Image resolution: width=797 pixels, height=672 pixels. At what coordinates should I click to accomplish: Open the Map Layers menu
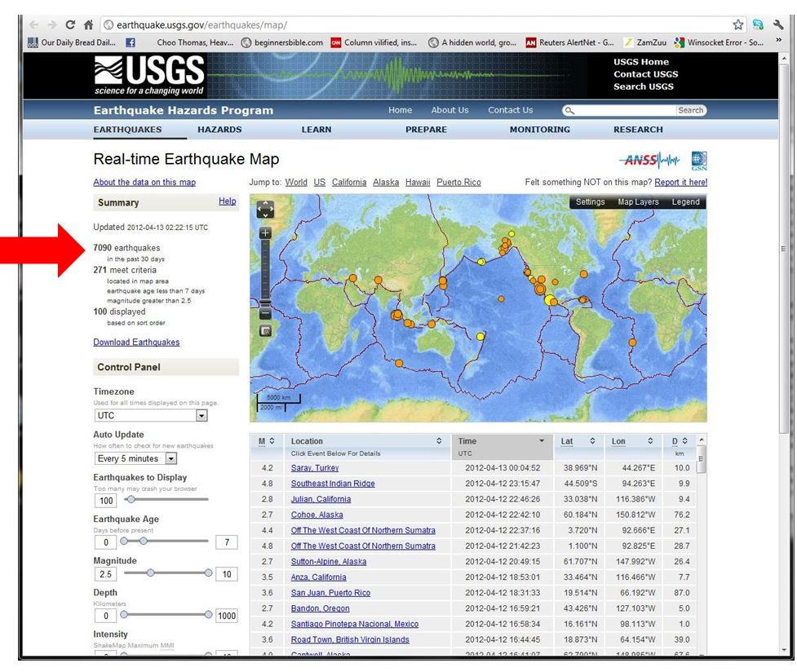[637, 202]
